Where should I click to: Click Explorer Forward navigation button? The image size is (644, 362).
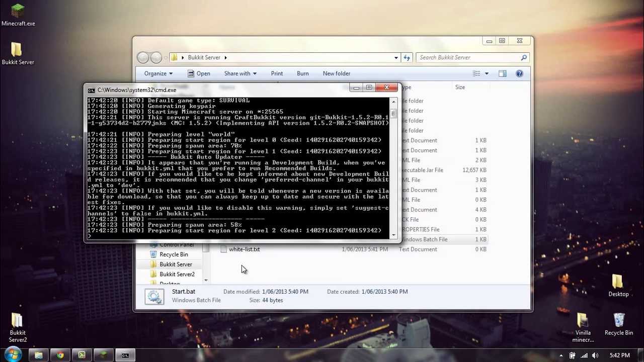156,57
